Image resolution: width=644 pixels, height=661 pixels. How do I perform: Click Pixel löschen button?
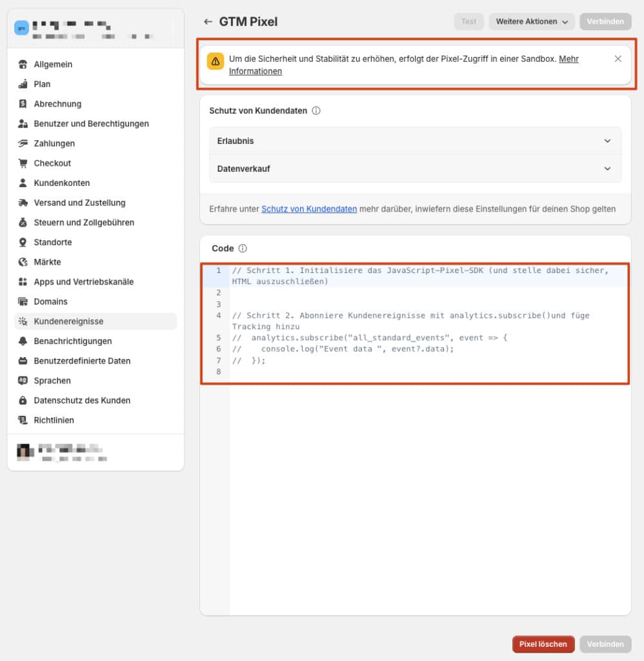[543, 644]
